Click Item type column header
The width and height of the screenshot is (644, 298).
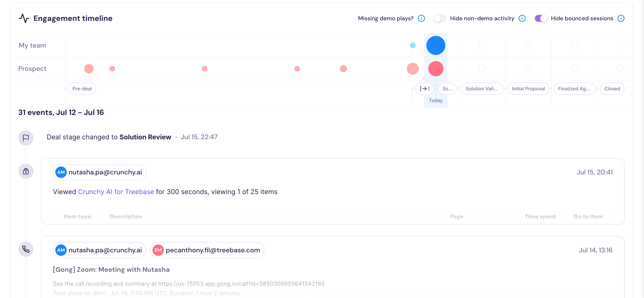click(78, 217)
